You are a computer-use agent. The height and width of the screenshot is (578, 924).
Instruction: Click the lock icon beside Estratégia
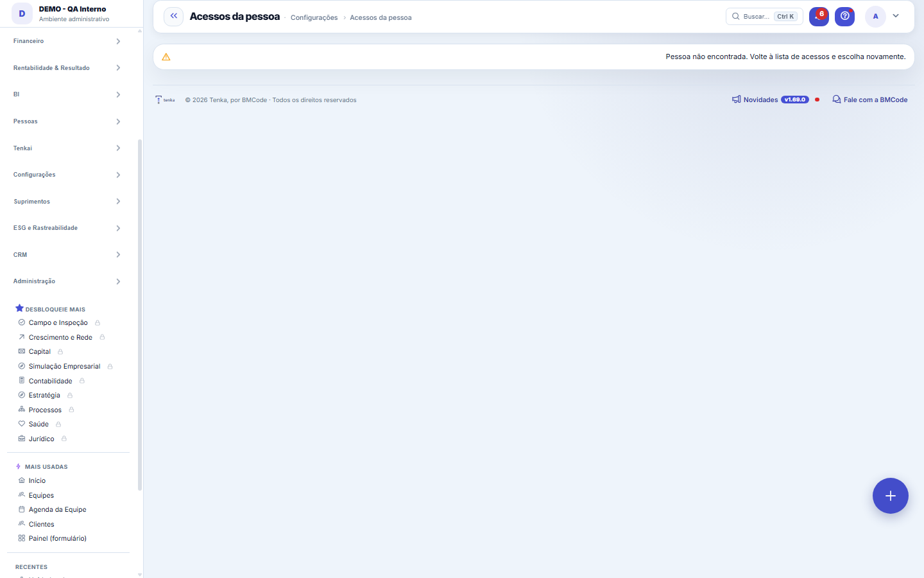[70, 396]
